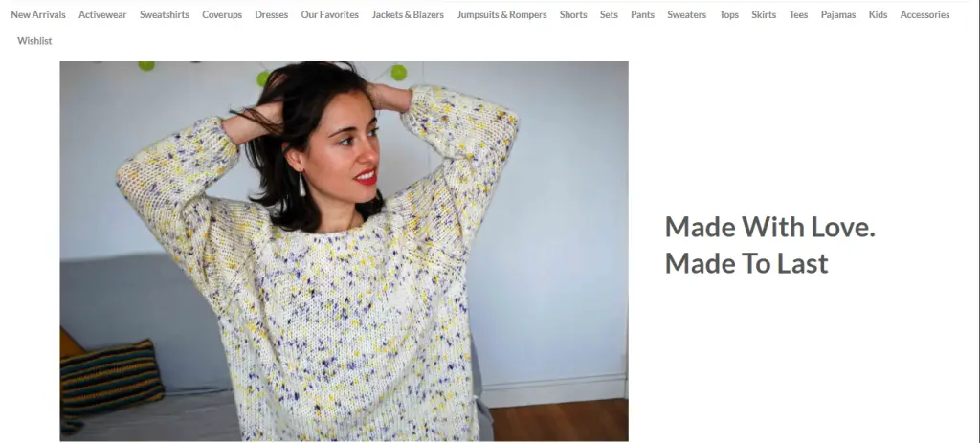980x443 pixels.
Task: Open the Tops category
Action: [x=728, y=15]
